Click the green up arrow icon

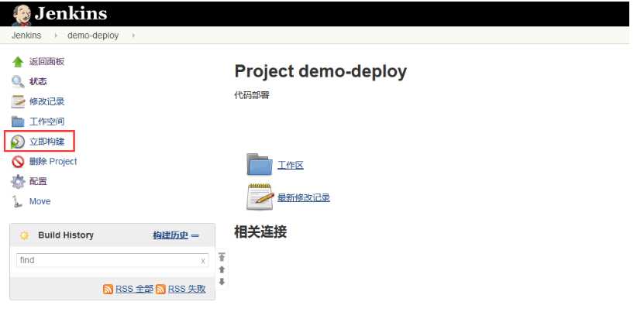coord(18,62)
